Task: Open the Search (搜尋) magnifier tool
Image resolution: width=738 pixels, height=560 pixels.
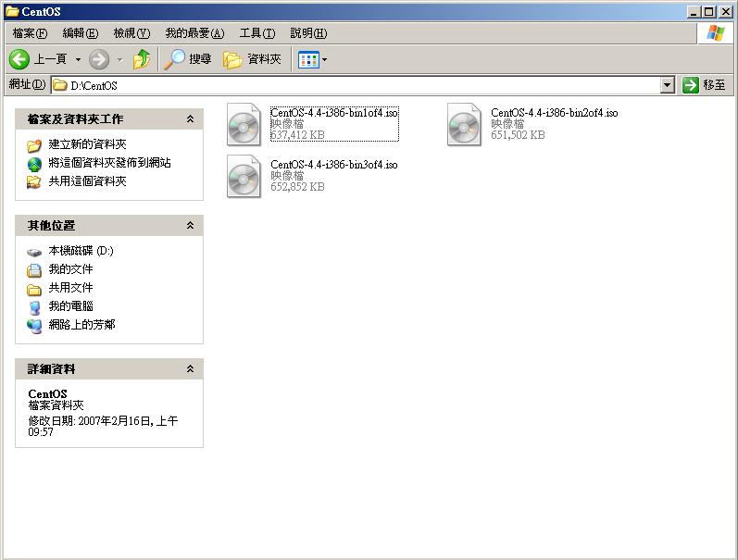Action: pos(174,59)
